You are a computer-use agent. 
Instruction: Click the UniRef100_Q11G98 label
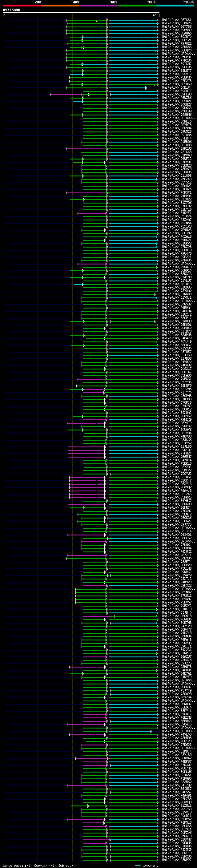pos(176,176)
